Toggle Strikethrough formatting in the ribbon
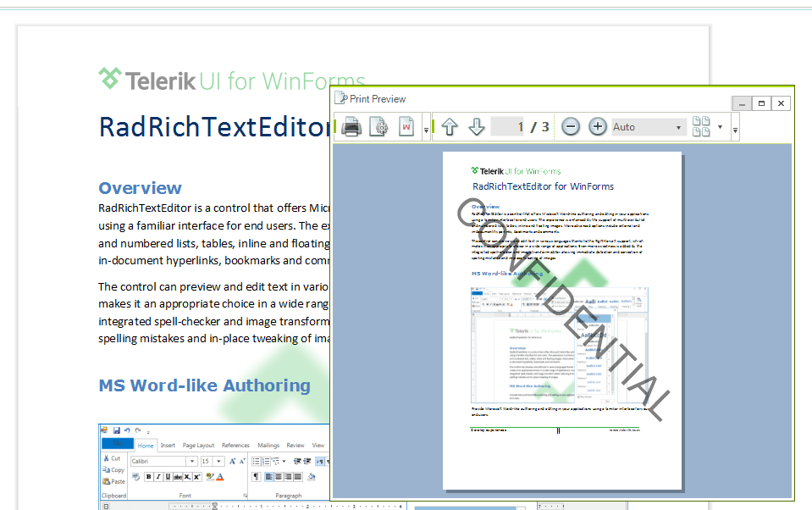812x510 pixels. [x=178, y=477]
